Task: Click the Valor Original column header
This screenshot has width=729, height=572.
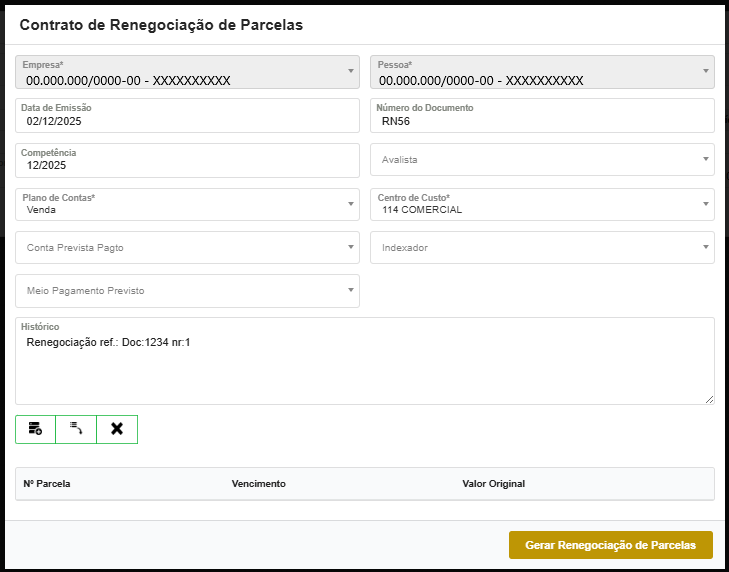Action: click(x=493, y=484)
